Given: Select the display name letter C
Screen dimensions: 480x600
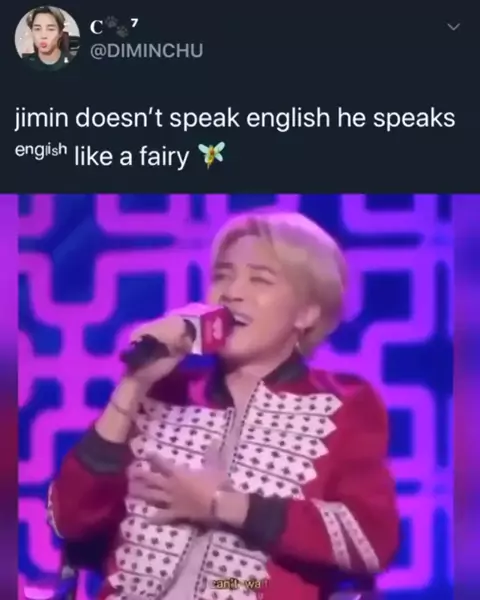Looking at the screenshot, I should click(x=96, y=29).
